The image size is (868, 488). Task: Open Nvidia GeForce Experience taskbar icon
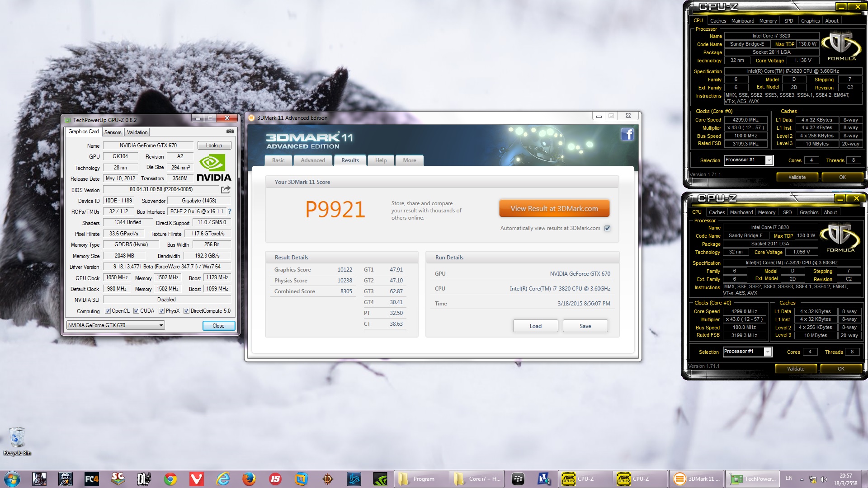pos(380,479)
